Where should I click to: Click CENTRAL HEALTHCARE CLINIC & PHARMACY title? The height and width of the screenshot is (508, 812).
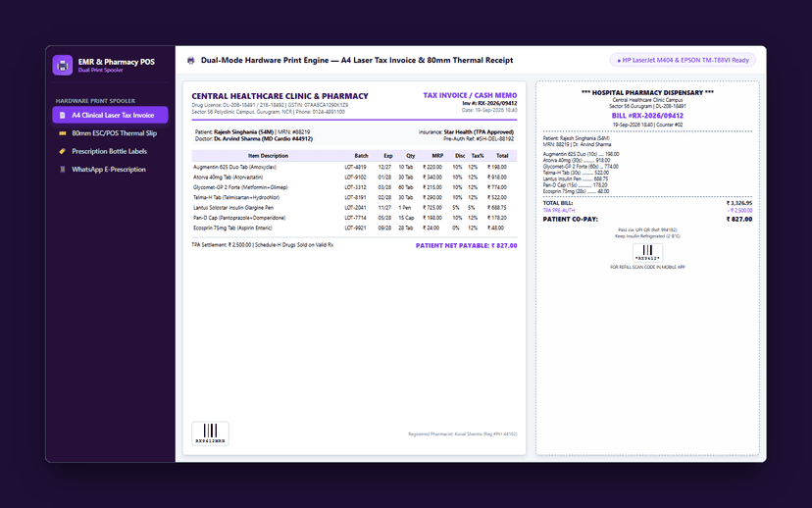pos(279,96)
